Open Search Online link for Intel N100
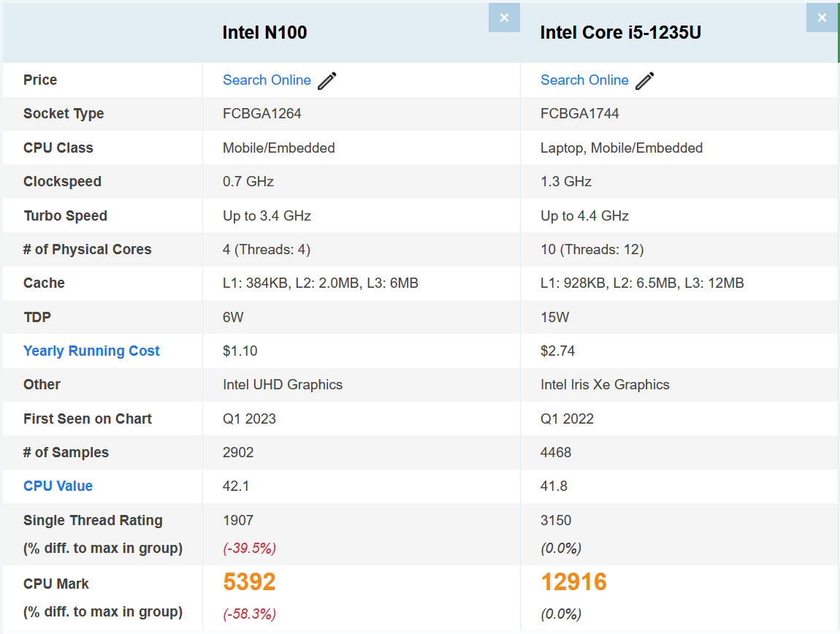The image size is (840, 634). 267,80
